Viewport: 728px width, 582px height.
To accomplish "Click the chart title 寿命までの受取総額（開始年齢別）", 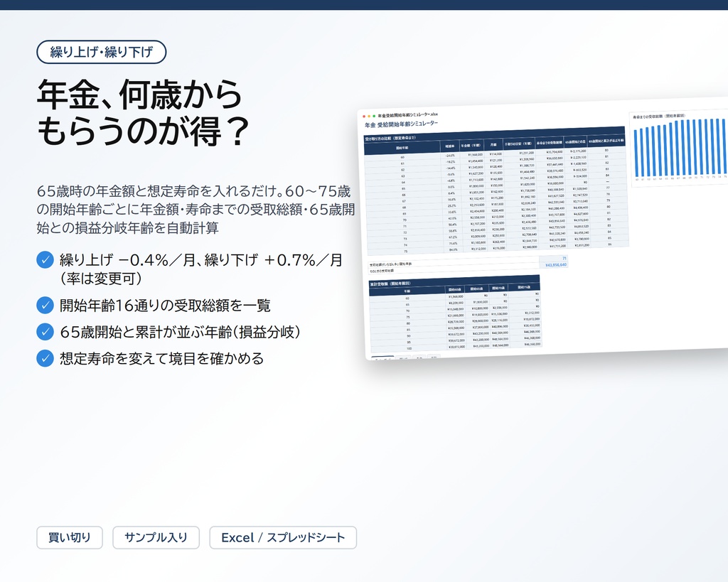I will point(659,116).
